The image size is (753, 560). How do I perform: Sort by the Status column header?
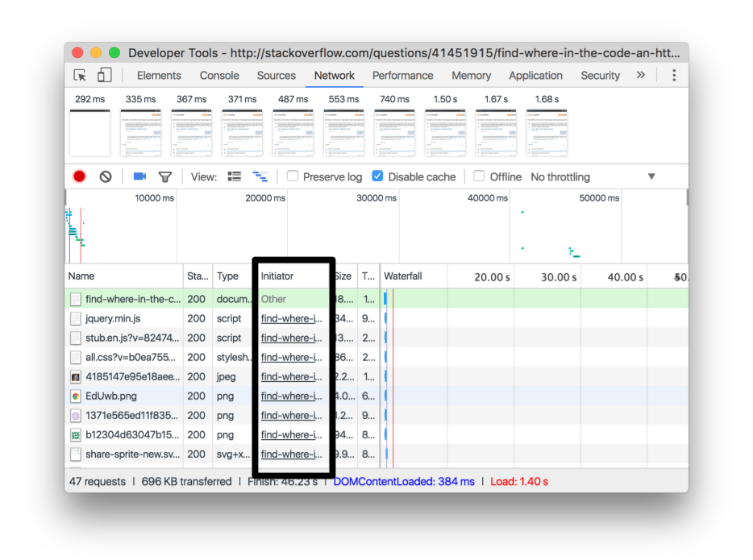[x=198, y=276]
